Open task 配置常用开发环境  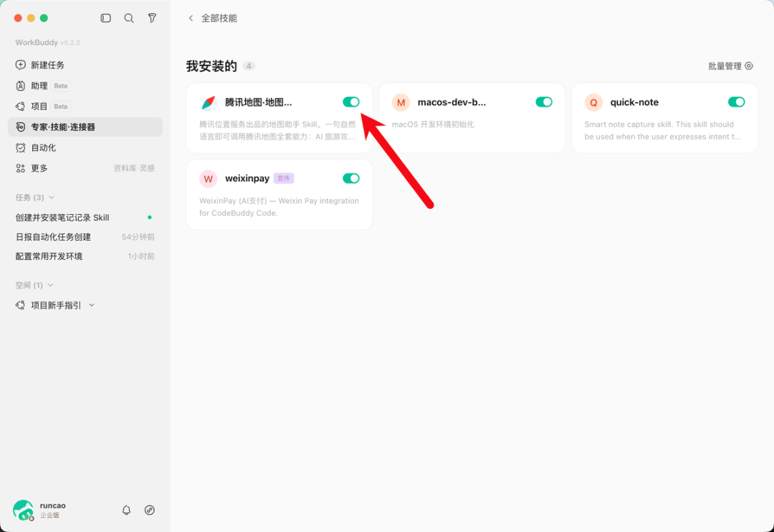(85, 256)
